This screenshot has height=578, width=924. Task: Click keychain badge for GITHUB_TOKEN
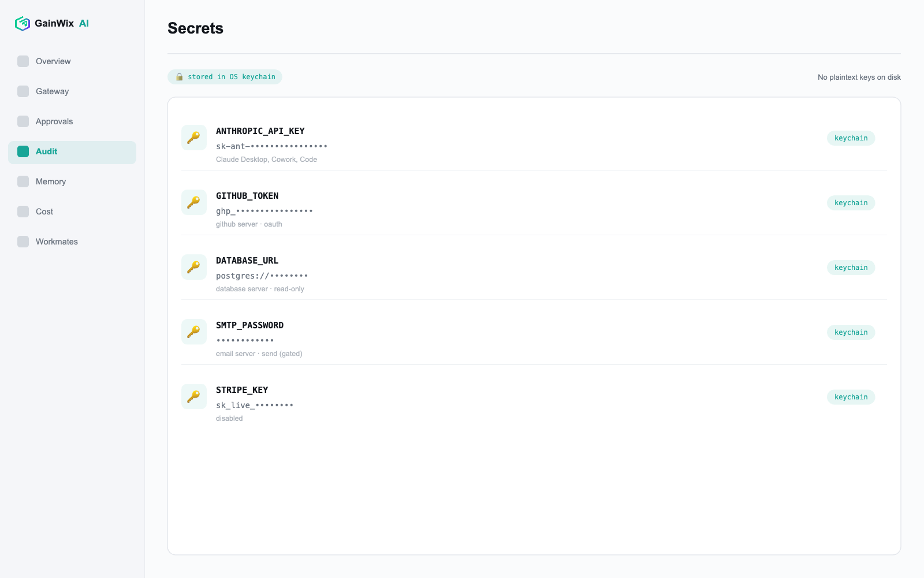pyautogui.click(x=851, y=203)
